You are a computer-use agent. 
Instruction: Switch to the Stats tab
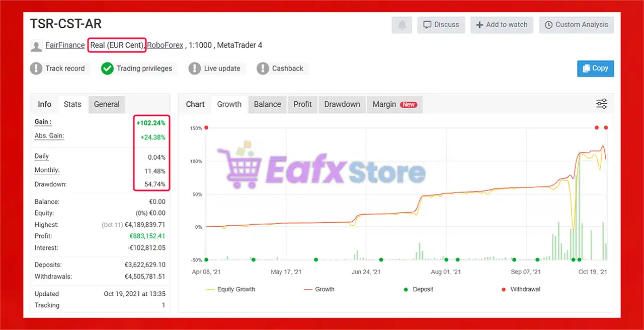coord(72,104)
